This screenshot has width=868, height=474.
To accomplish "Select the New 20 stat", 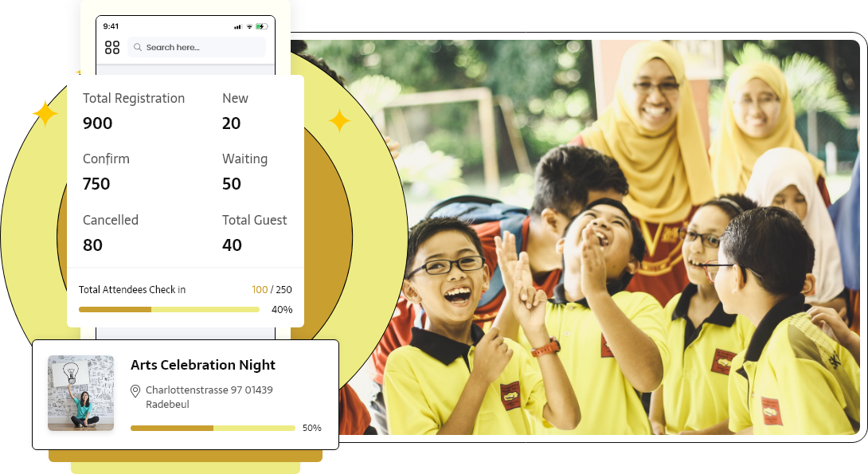I will (235, 111).
